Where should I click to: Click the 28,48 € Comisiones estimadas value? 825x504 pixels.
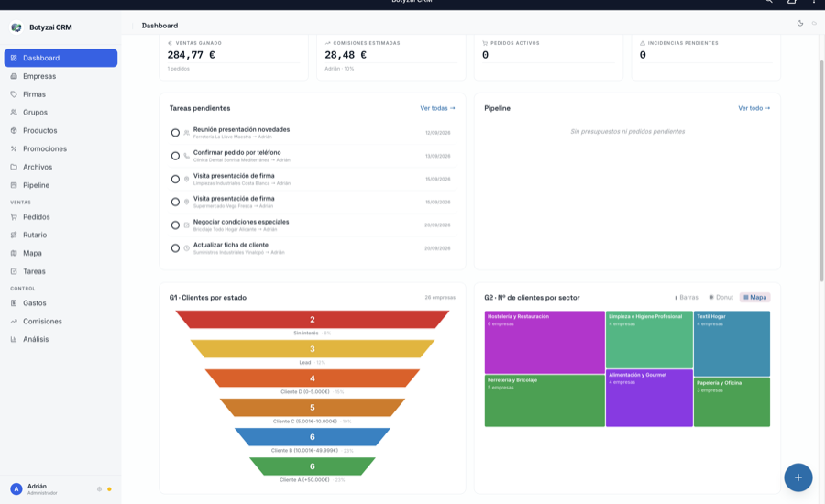click(346, 55)
